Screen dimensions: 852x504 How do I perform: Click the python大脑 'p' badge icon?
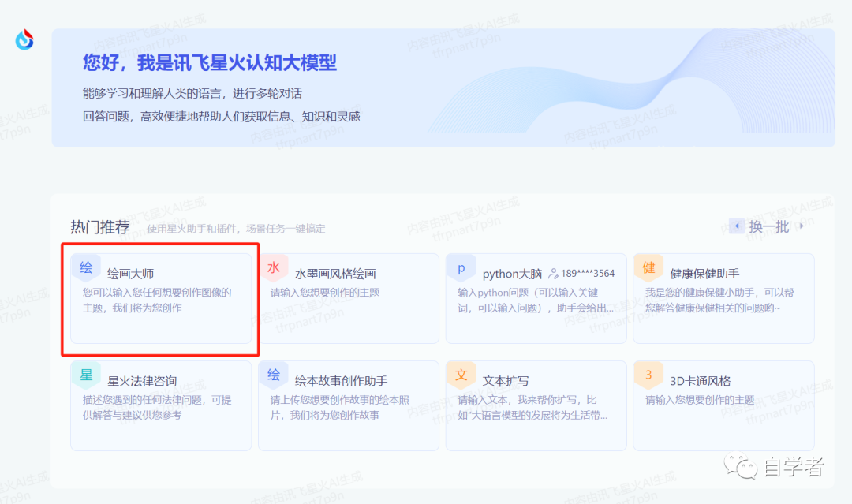pos(461,267)
